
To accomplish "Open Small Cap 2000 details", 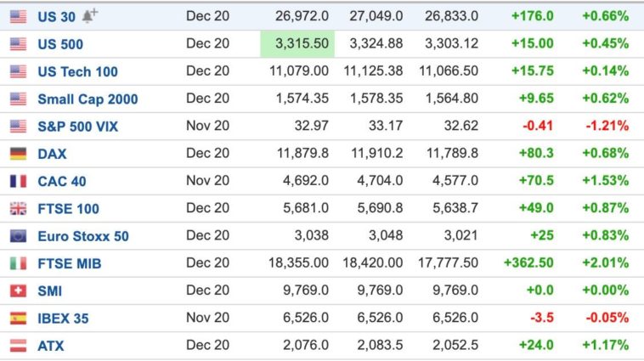I will (88, 99).
